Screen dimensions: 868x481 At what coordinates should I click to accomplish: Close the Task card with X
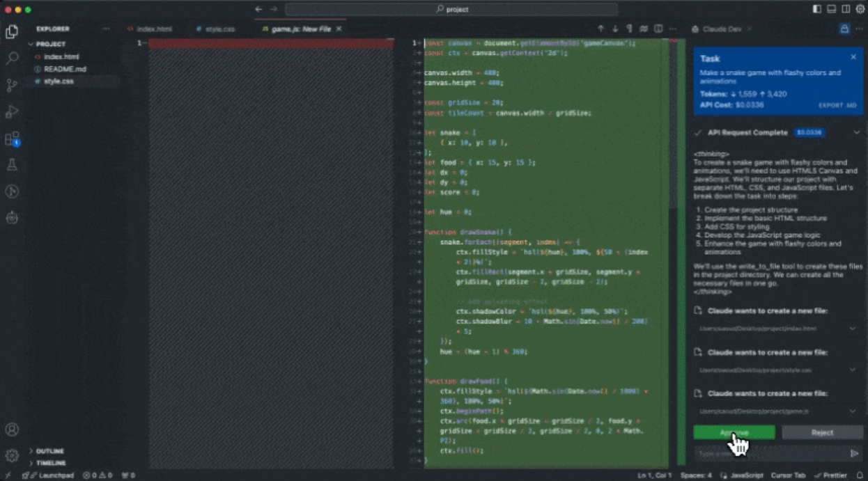(x=853, y=57)
